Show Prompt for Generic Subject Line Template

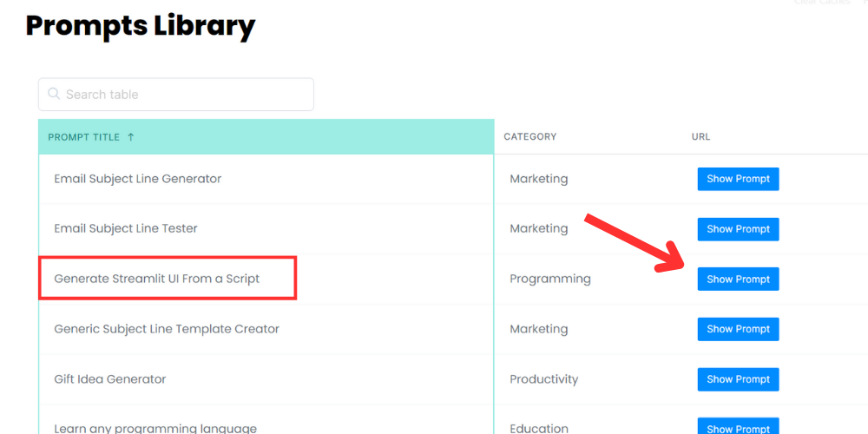pos(738,329)
